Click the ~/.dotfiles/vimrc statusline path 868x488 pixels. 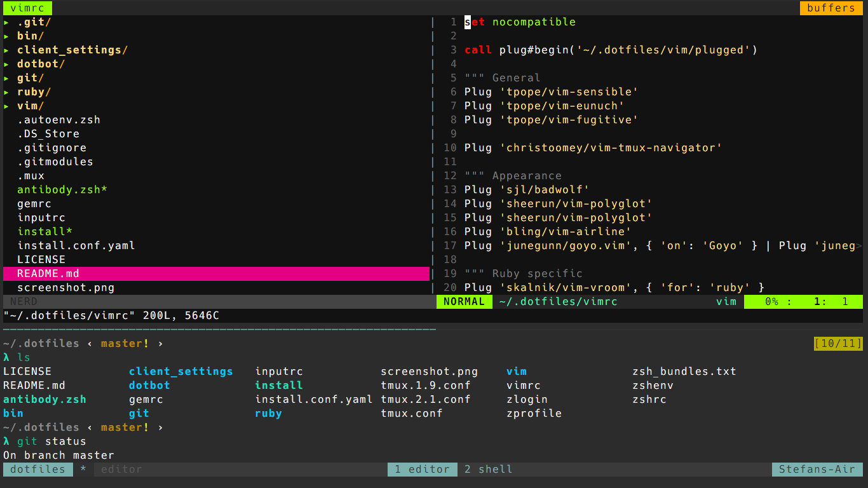tap(558, 302)
